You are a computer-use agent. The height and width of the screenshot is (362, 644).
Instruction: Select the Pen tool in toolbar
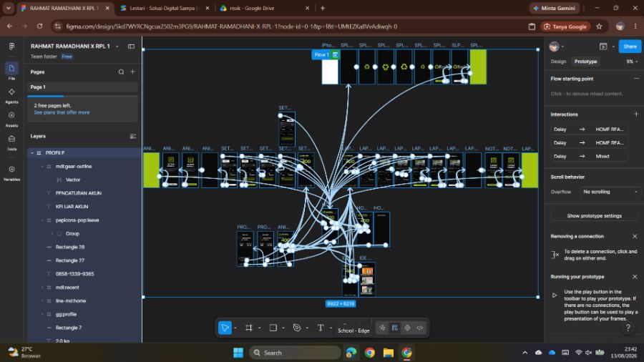[x=296, y=328]
